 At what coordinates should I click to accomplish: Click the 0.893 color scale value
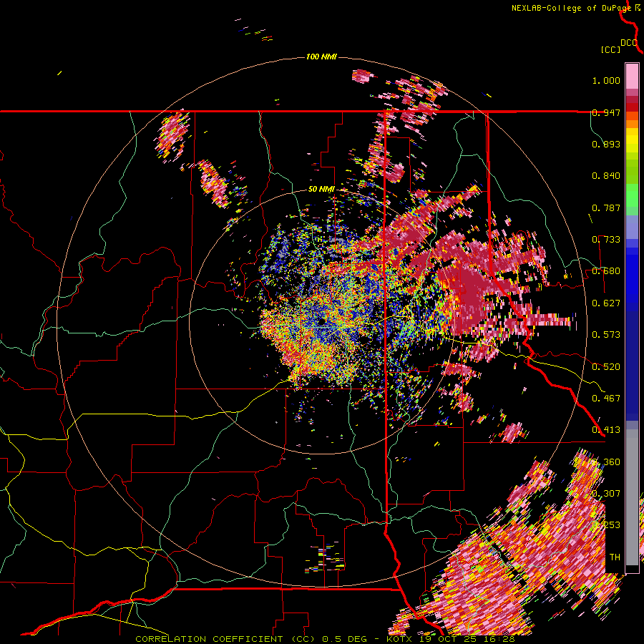[x=606, y=144]
